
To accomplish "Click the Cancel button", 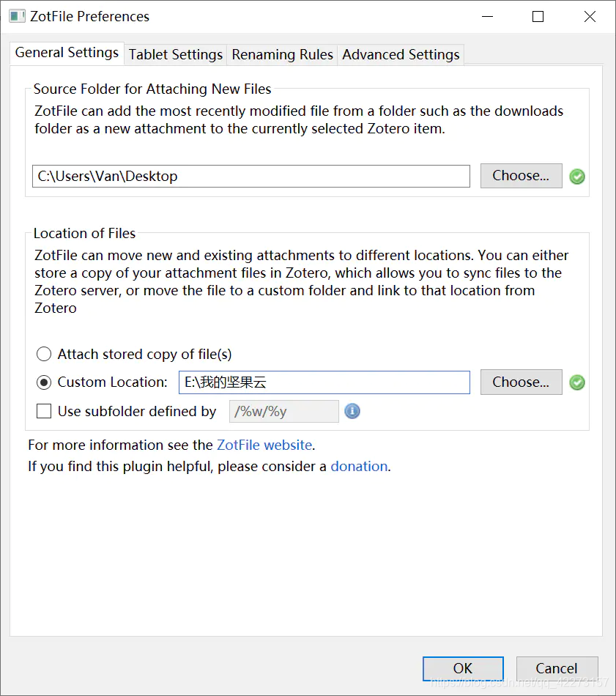I will click(557, 668).
